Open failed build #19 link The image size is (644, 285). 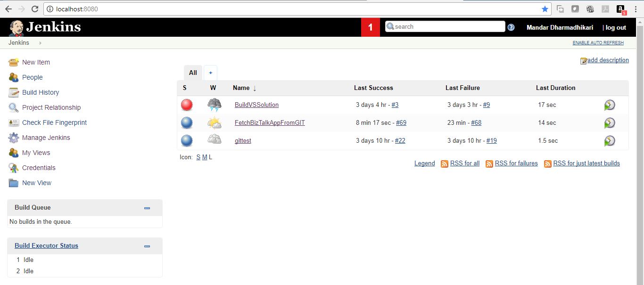(492, 140)
